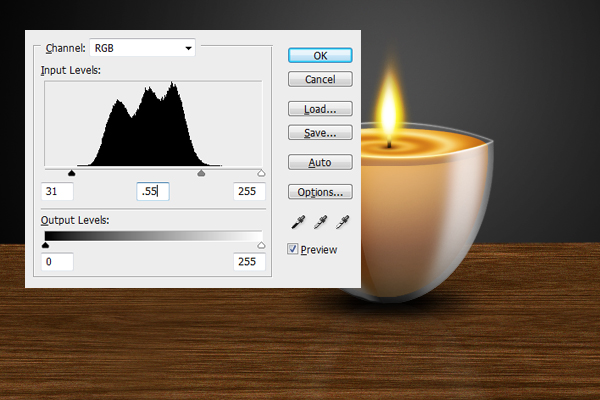
Task: Pick the black point eyedropper
Action: [x=298, y=222]
